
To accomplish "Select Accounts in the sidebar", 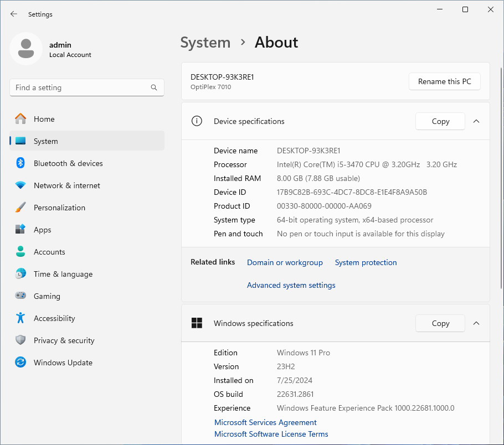I will [87, 252].
